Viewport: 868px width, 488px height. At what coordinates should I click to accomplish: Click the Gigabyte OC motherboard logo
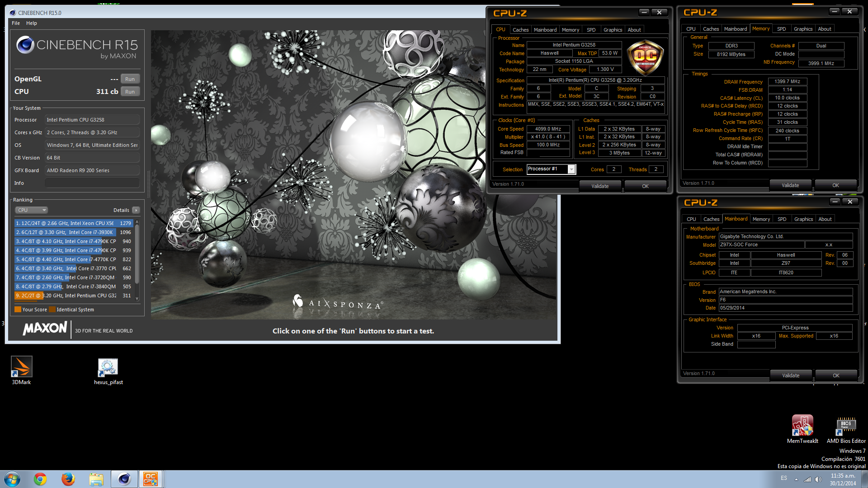point(645,57)
